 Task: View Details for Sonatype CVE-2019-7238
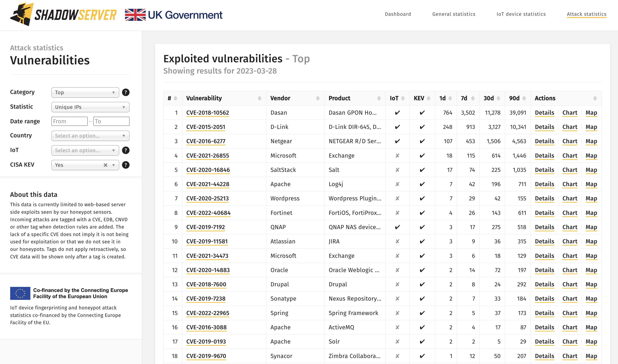tap(544, 299)
